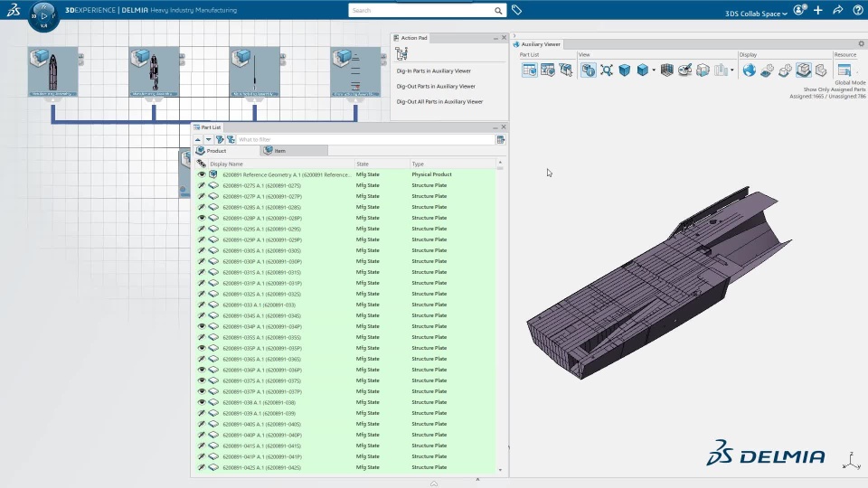Viewport: 868px width, 488px height.
Task: Open the 3DEXPERIENCE compass
Action: coord(43,15)
